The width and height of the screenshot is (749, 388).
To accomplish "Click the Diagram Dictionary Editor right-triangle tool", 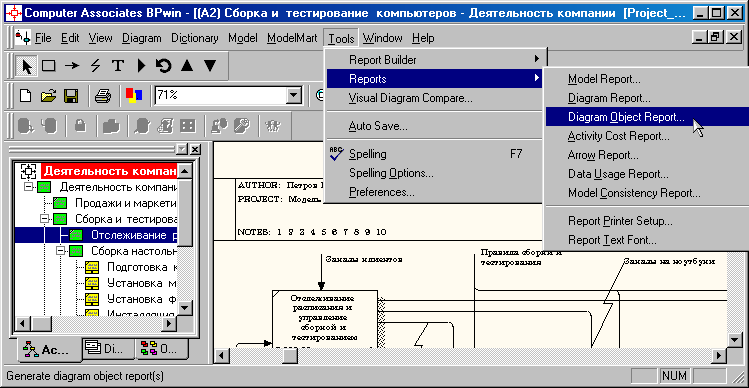I will [141, 66].
